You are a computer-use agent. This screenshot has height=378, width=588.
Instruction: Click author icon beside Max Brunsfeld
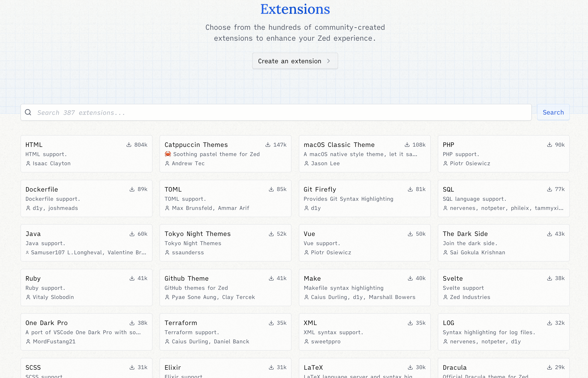tap(167, 208)
